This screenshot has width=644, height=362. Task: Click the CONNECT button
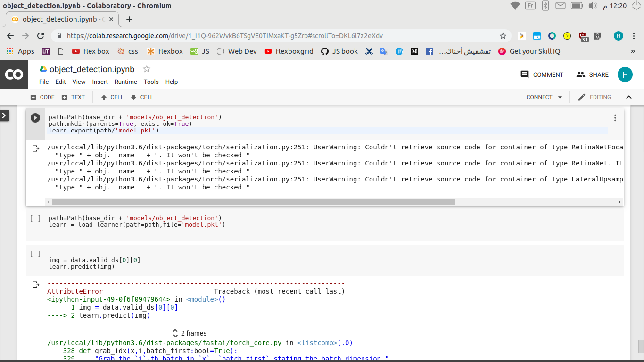click(x=539, y=97)
